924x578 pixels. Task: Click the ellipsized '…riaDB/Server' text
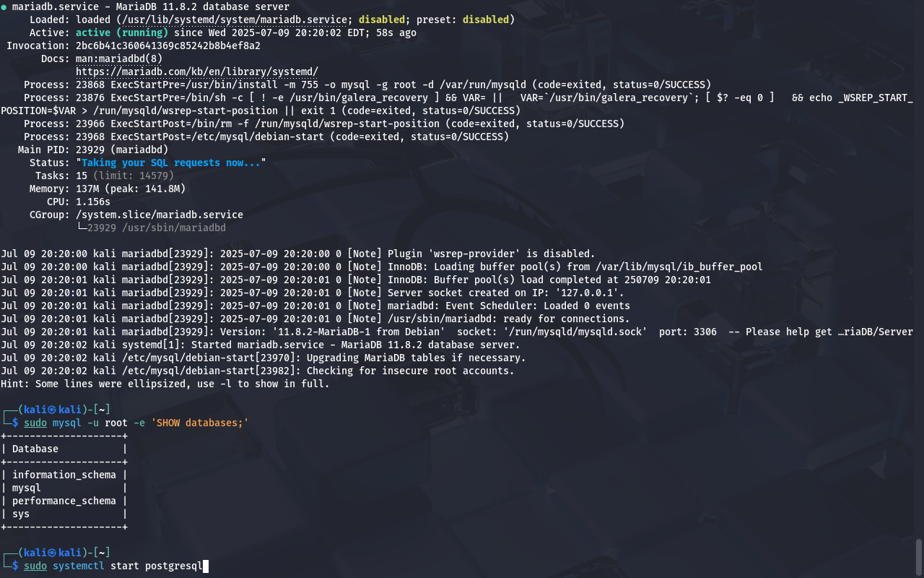tap(876, 332)
